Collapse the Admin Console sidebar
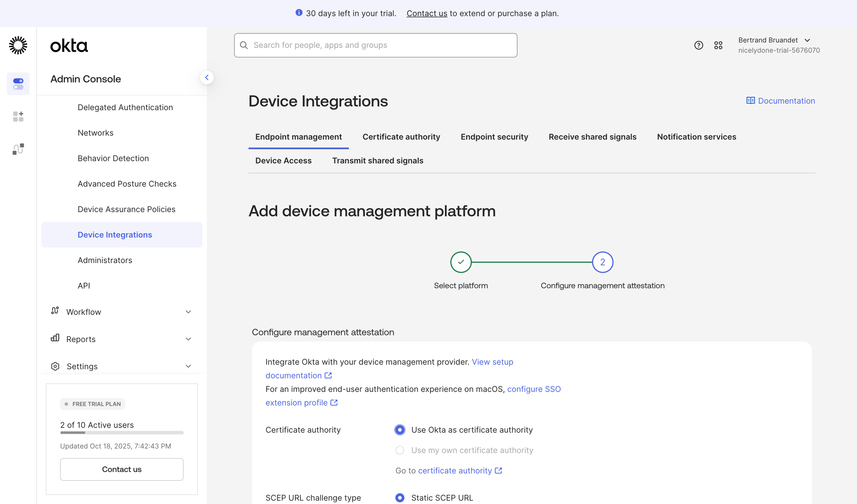857x504 pixels. point(207,77)
